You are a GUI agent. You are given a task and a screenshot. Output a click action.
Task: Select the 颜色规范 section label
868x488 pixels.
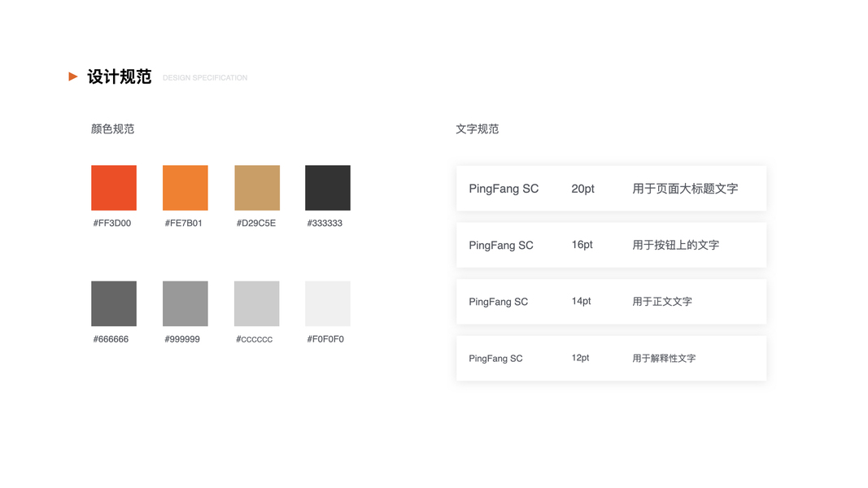112,129
